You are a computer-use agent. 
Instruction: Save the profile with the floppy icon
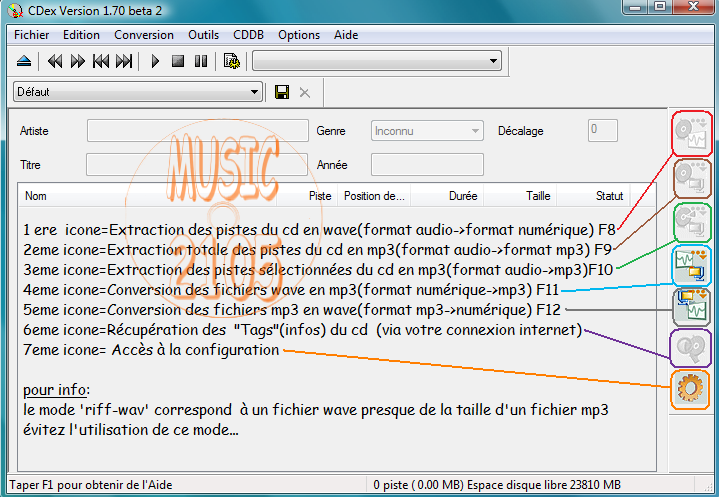click(x=282, y=92)
